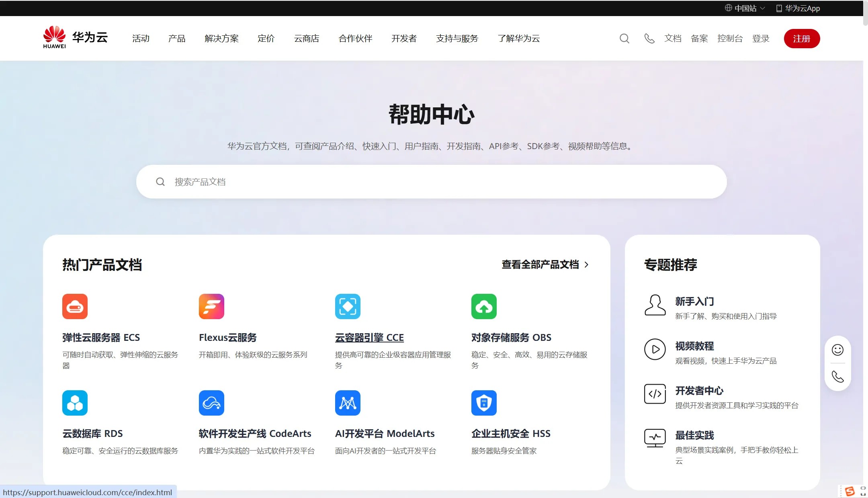868x498 pixels.
Task: Click the red 注册 button
Action: click(802, 39)
